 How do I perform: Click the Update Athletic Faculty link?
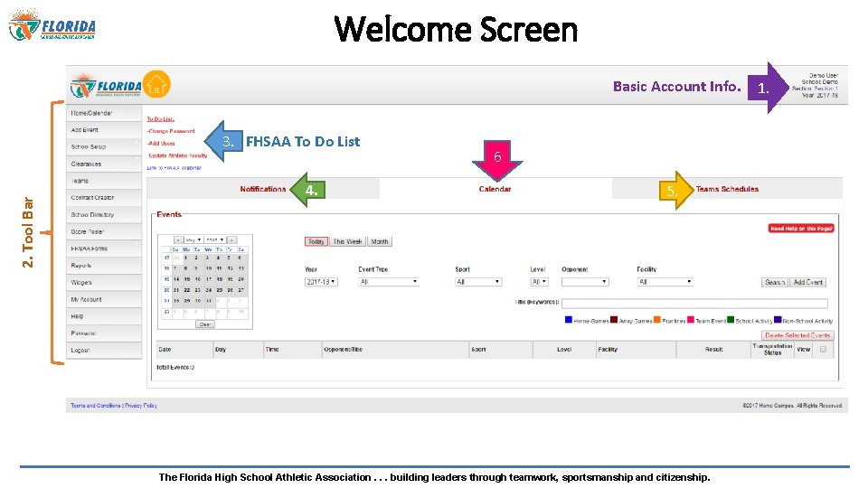[178, 155]
